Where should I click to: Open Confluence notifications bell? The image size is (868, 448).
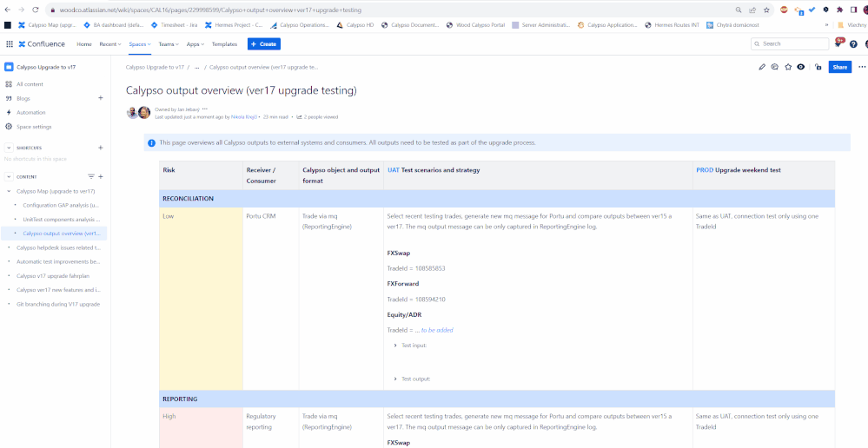[838, 43]
